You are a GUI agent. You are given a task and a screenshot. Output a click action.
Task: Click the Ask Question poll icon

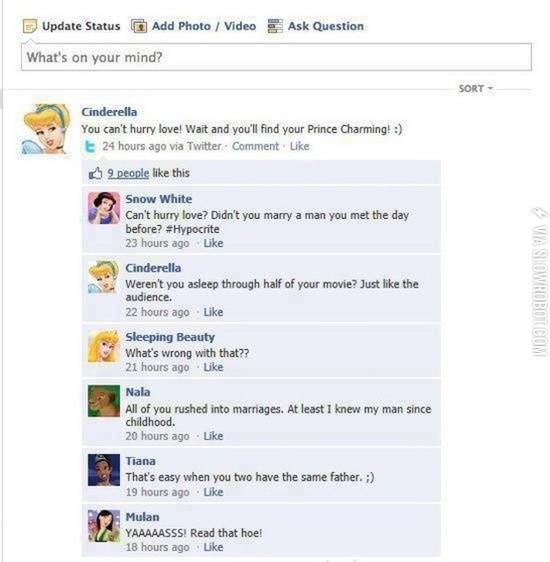pos(275,26)
